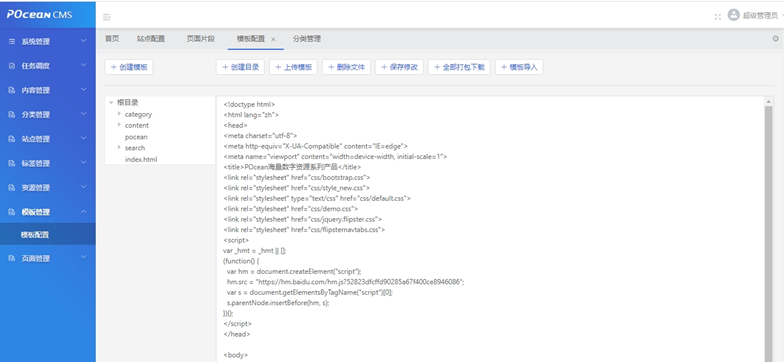Click the 资源管理 menu icon
Screen dimensions: 784x362
click(x=12, y=188)
